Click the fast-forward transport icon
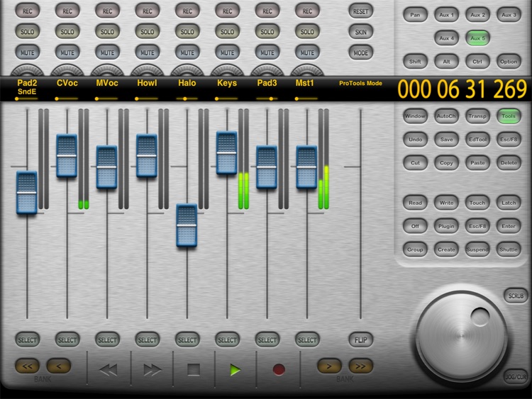 152,369
